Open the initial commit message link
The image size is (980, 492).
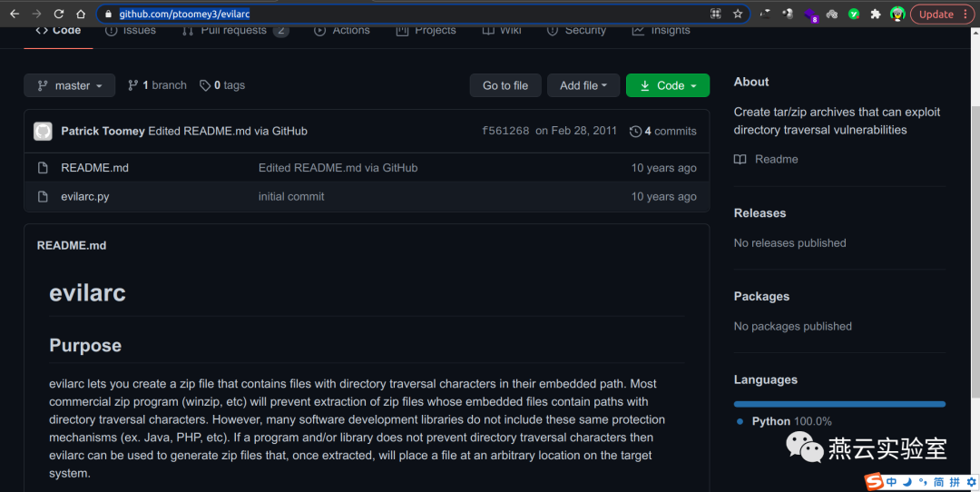(x=291, y=196)
